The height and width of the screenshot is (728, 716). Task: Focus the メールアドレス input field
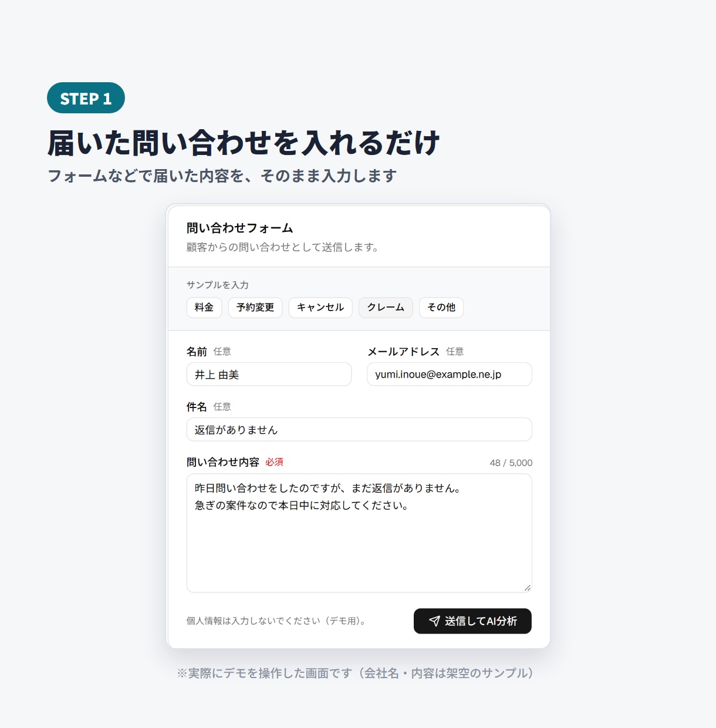click(450, 374)
